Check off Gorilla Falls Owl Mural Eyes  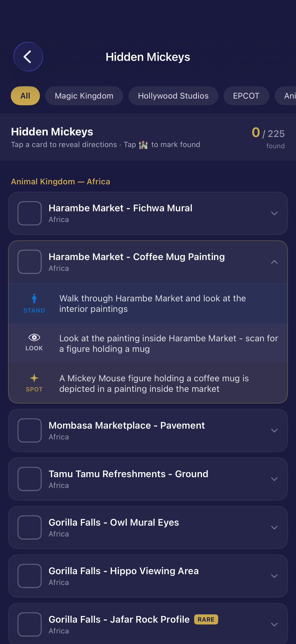tap(29, 527)
